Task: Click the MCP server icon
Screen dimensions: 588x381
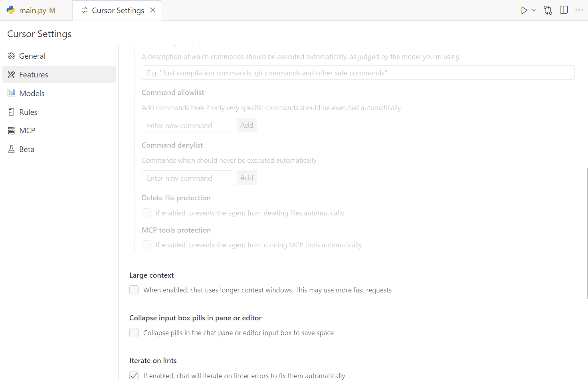Action: [x=11, y=130]
